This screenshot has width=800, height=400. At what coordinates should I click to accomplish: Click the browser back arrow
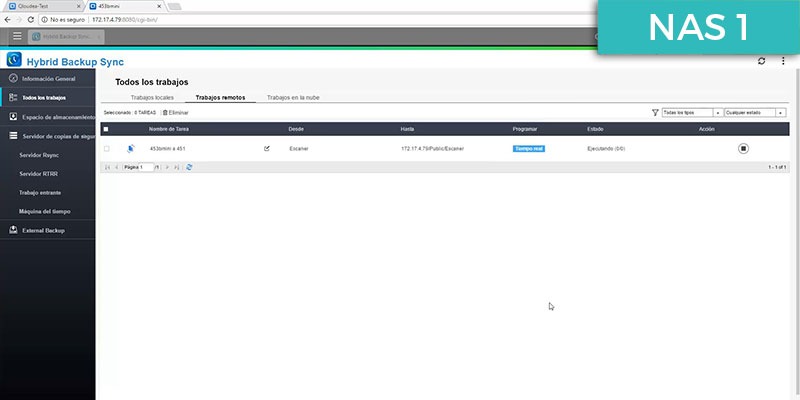[7, 20]
